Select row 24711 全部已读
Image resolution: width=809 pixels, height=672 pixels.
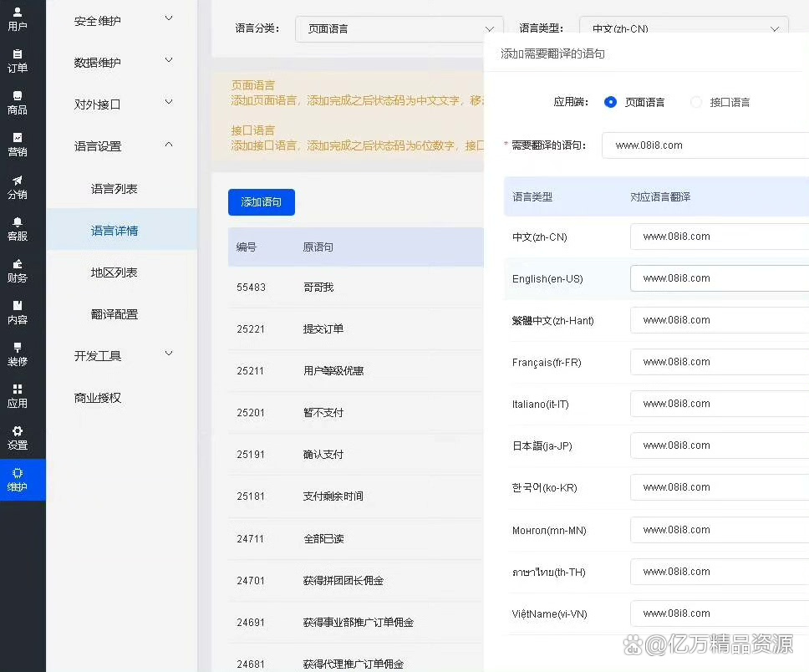pyautogui.click(x=356, y=538)
